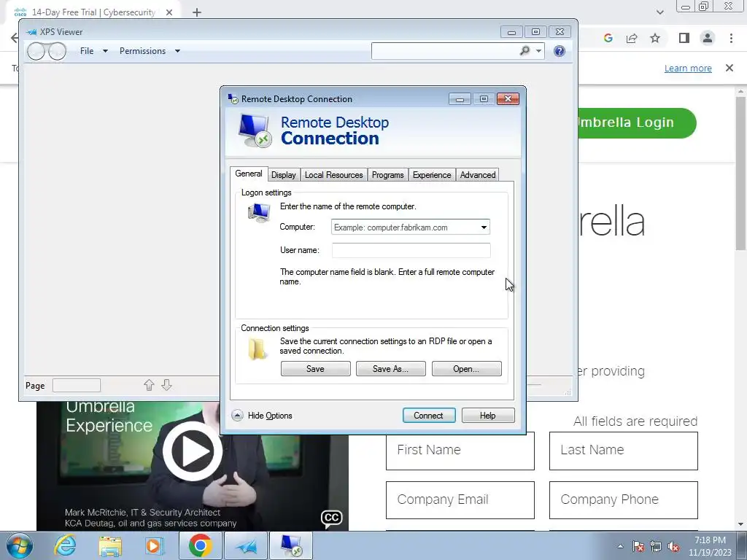Click the XPS Viewer previous page up arrow
The height and width of the screenshot is (560, 747).
[x=149, y=385]
